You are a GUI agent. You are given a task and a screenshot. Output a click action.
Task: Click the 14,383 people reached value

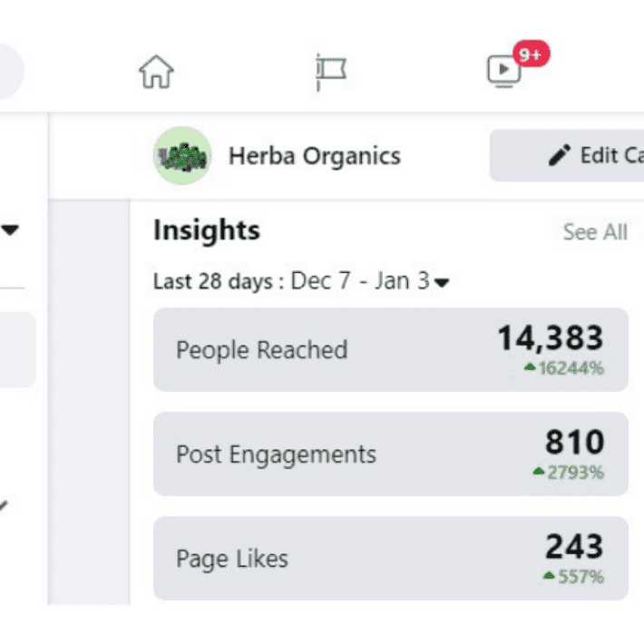pyautogui.click(x=551, y=338)
